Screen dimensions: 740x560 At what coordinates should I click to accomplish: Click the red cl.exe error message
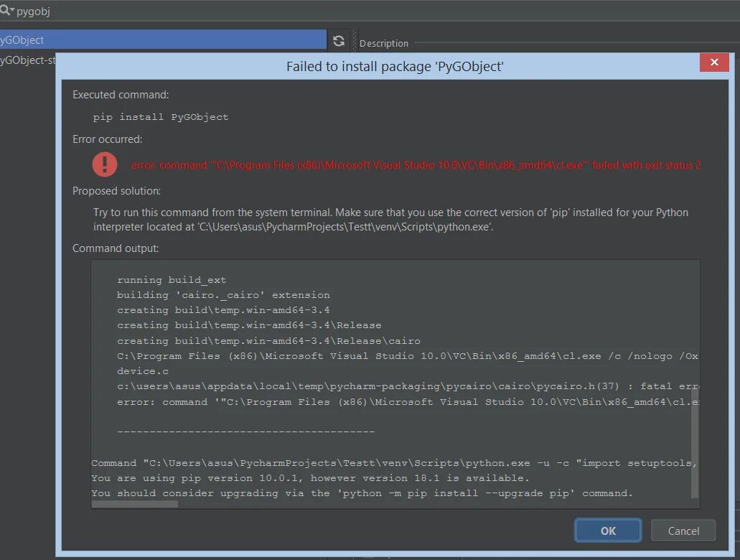[x=416, y=165]
